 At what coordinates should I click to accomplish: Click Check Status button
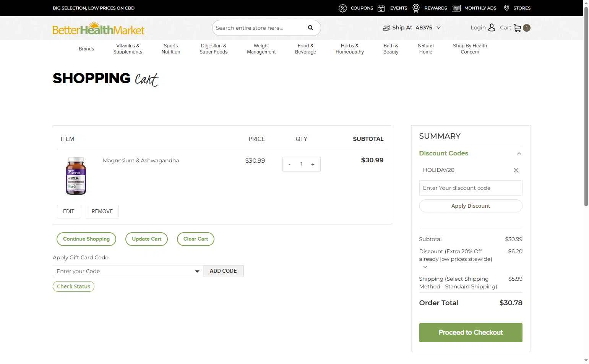click(73, 286)
